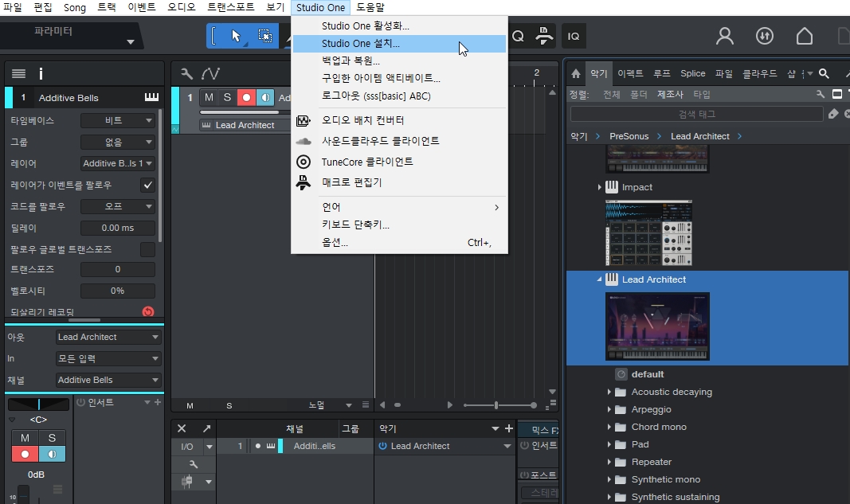This screenshot has height=504, width=850.
Task: Toggle inspector channel record arm button
Action: pos(25,454)
